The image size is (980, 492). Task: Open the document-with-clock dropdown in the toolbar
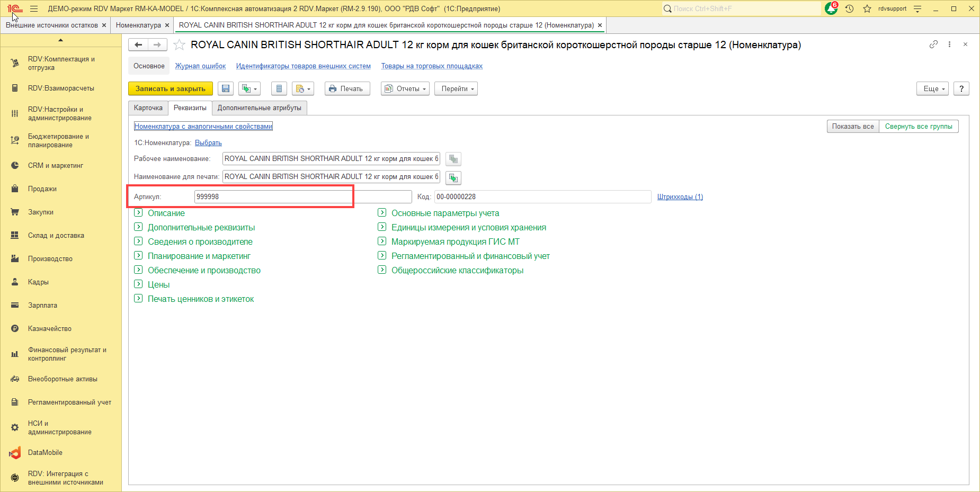[303, 88]
